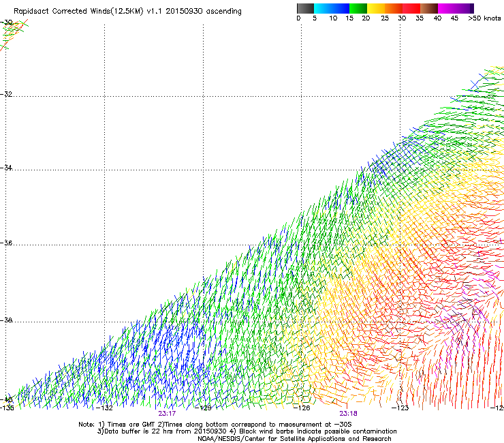The image size is (504, 443).
Task: Click the 23:18 swath time label
Action: pyautogui.click(x=349, y=414)
